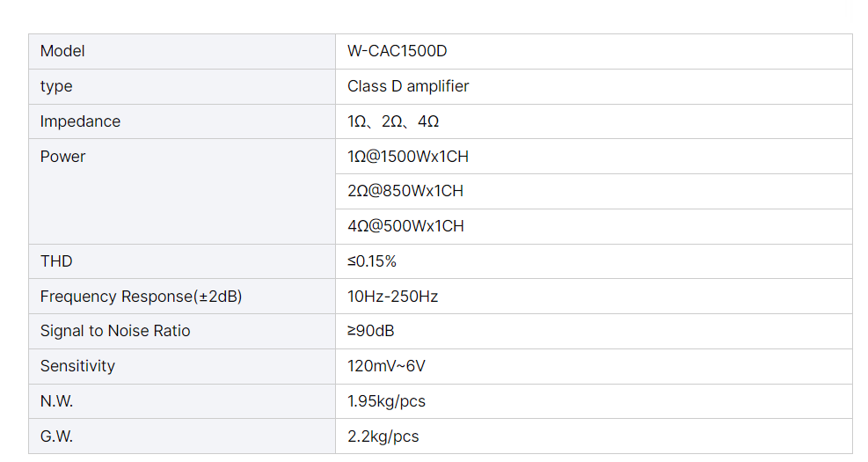The height and width of the screenshot is (462, 868).
Task: Click the Model label cell
Action: pyautogui.click(x=62, y=51)
